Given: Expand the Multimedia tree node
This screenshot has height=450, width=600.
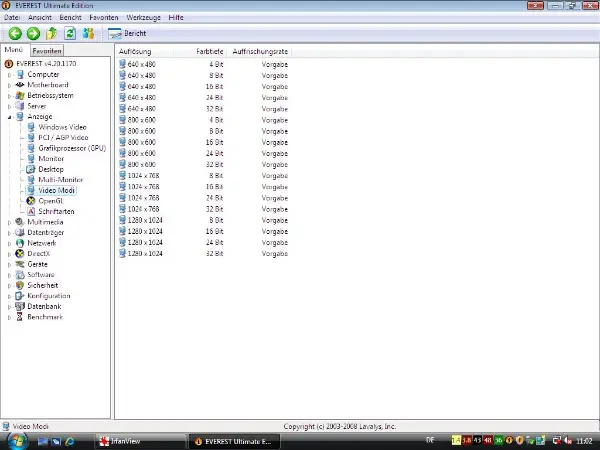Looking at the screenshot, I should [x=9, y=222].
